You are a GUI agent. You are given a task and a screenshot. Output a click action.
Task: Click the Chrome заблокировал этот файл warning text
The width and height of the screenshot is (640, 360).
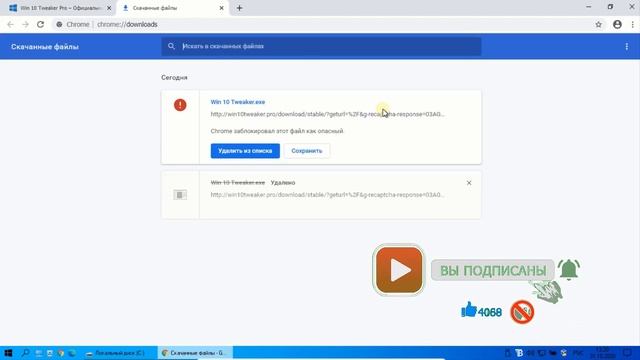[x=277, y=131]
